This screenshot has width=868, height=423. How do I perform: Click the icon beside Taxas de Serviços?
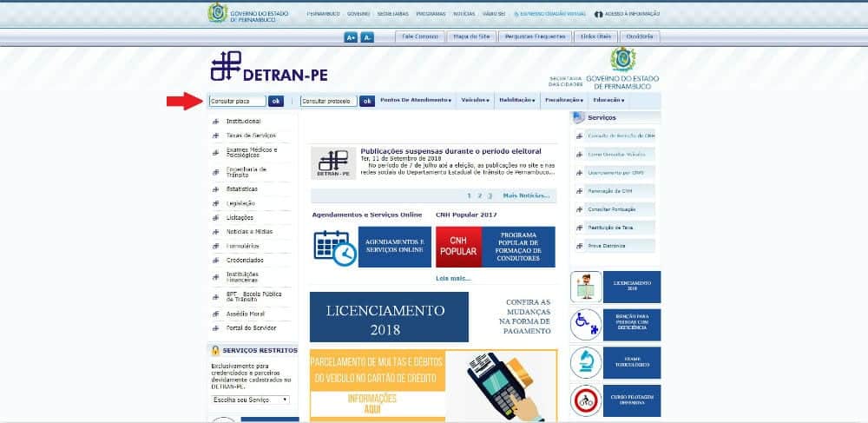(x=216, y=135)
